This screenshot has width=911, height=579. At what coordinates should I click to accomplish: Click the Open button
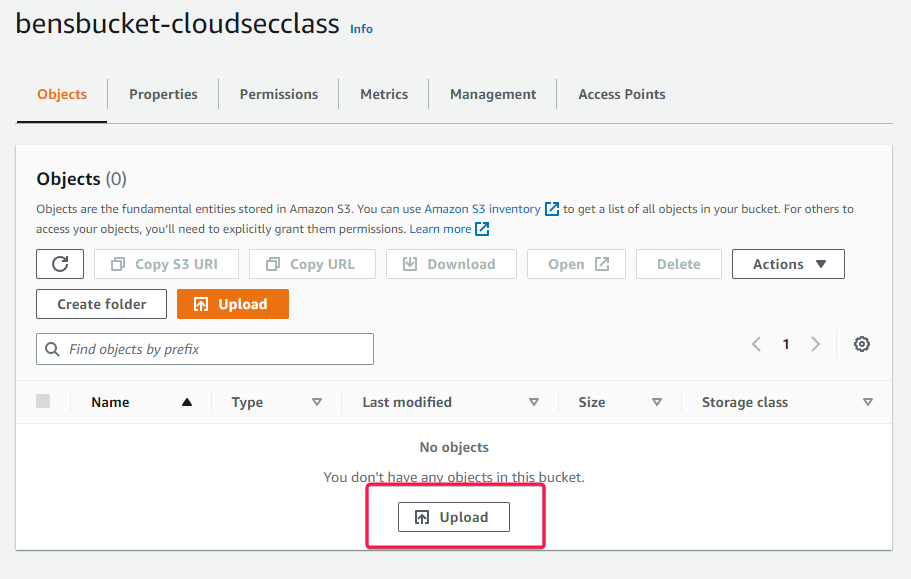[576, 264]
